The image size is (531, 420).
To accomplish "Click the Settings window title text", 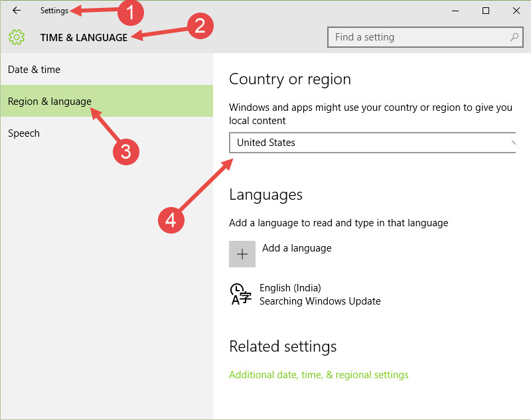I will pyautogui.click(x=54, y=11).
